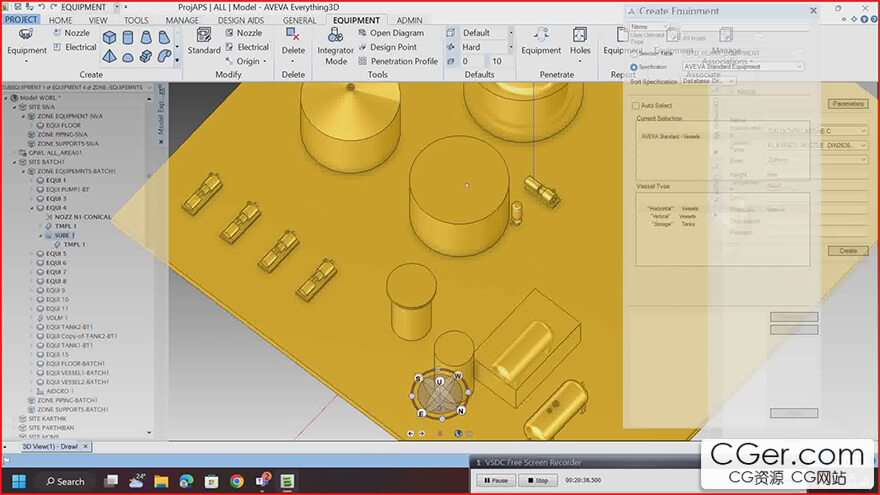Toggle the Auto Select checkbox
This screenshot has width=880, height=495.
636,106
